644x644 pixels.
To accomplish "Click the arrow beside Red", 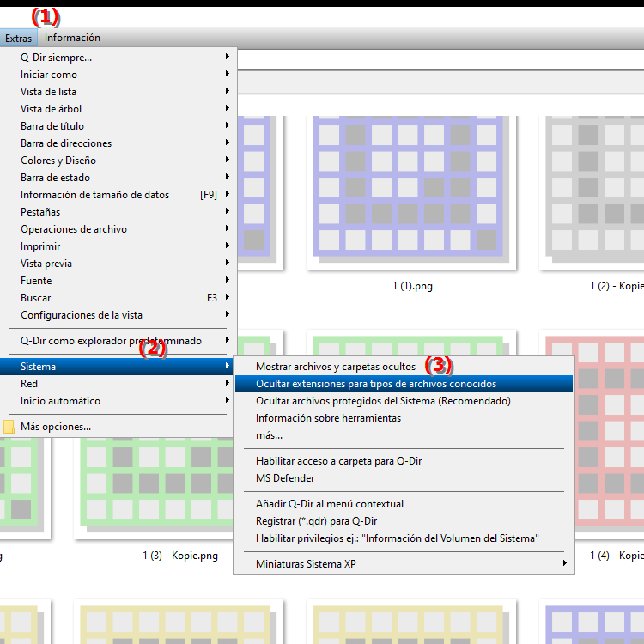I will [228, 383].
